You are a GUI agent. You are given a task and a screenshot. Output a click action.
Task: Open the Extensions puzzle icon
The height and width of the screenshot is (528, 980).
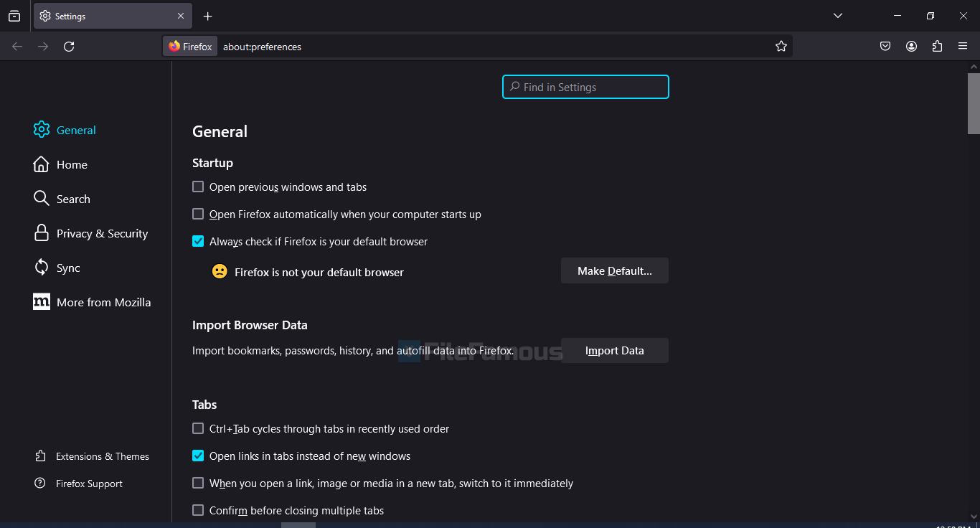coord(937,47)
